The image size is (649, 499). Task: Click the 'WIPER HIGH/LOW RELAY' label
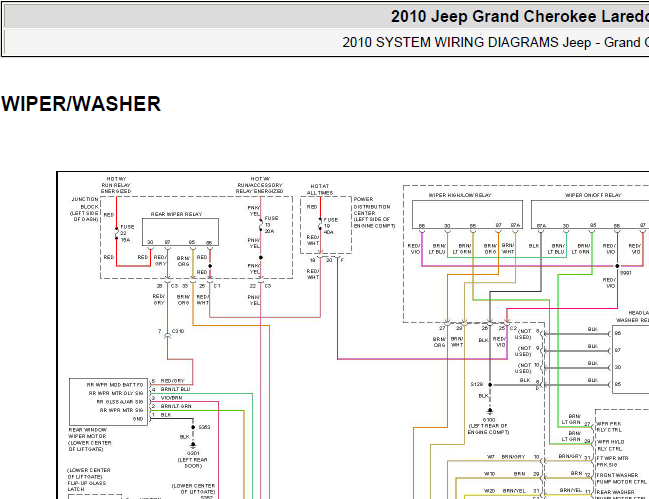459,195
